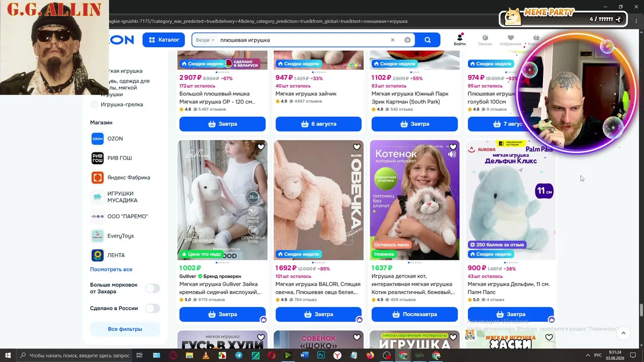Favorite the Котенок toy with heart icon
Screen dimensions: 644x362
(453, 147)
